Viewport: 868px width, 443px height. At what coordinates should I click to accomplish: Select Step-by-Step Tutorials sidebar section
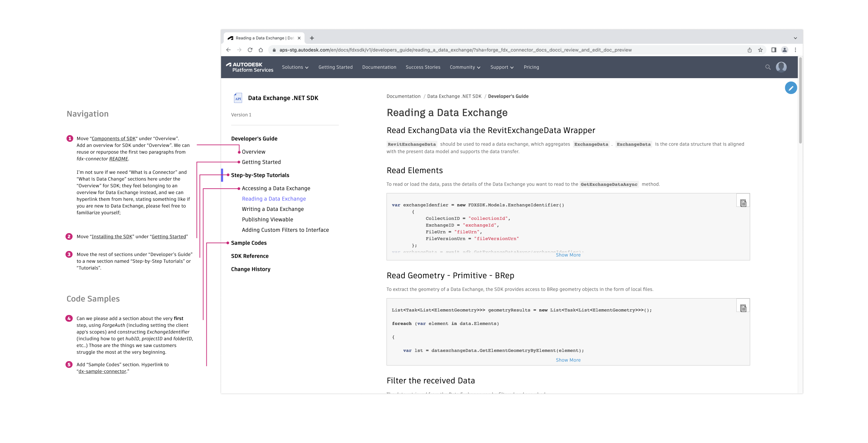click(260, 175)
